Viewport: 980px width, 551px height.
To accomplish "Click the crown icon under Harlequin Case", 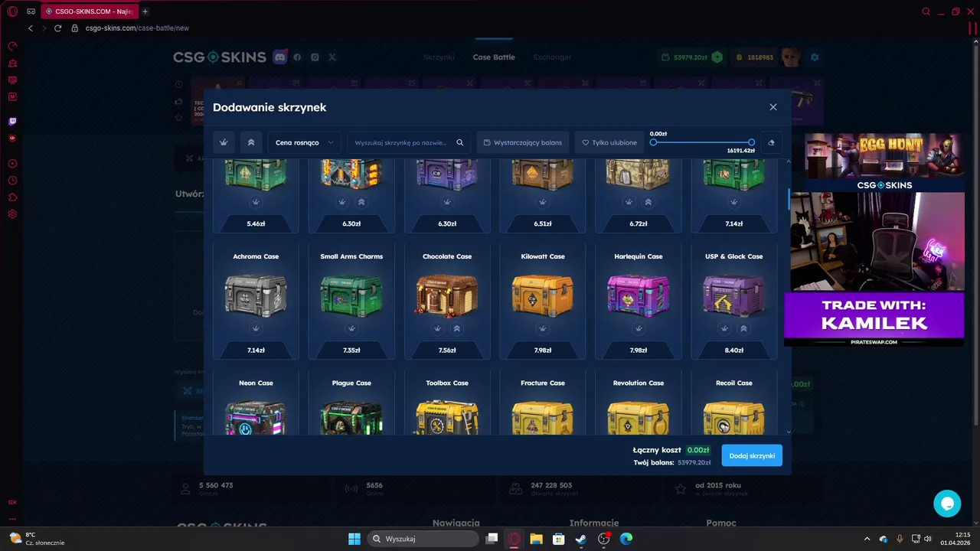I will 639,329.
